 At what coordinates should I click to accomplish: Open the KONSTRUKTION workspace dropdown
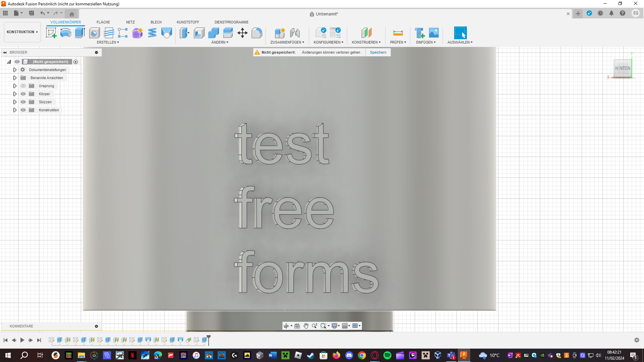tap(22, 32)
